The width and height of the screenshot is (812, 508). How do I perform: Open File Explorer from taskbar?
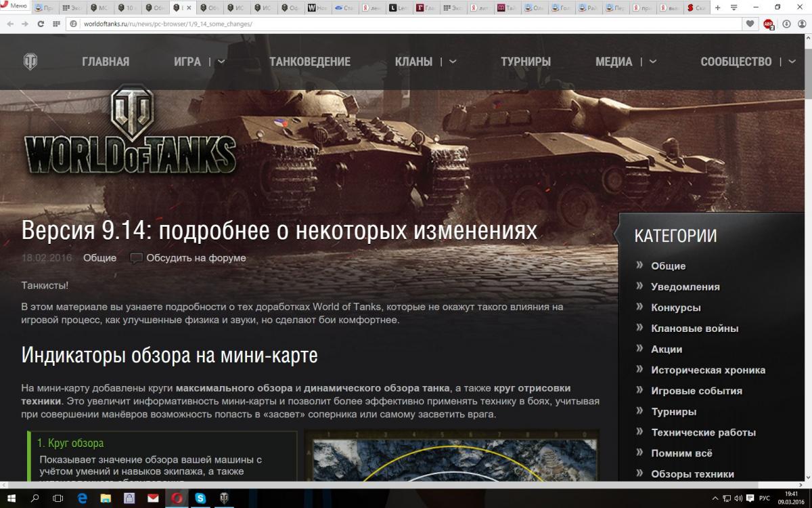106,499
